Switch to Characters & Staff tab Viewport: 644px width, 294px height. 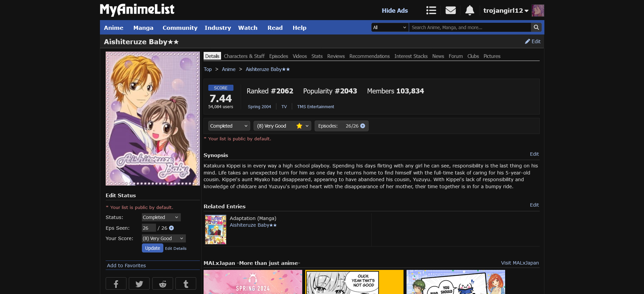tap(244, 56)
